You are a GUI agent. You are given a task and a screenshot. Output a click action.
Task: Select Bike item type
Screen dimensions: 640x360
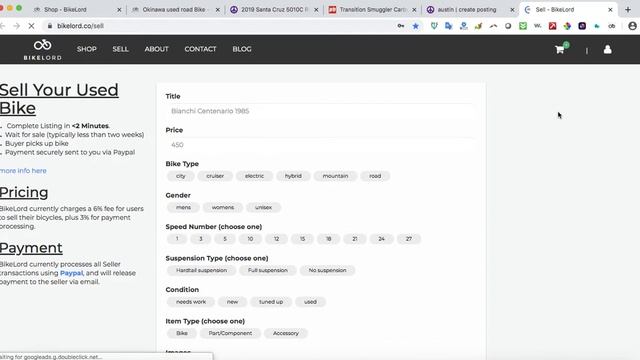point(182,333)
